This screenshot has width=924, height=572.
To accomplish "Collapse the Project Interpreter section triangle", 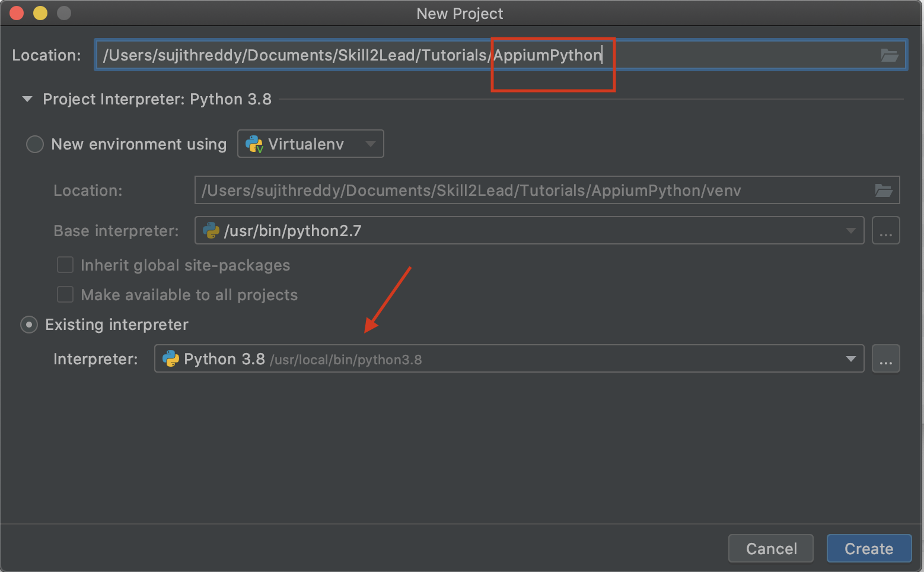I will point(27,99).
